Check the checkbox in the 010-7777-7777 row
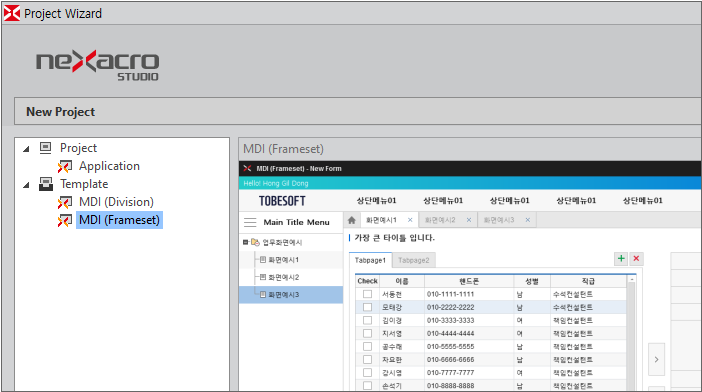 click(368, 372)
